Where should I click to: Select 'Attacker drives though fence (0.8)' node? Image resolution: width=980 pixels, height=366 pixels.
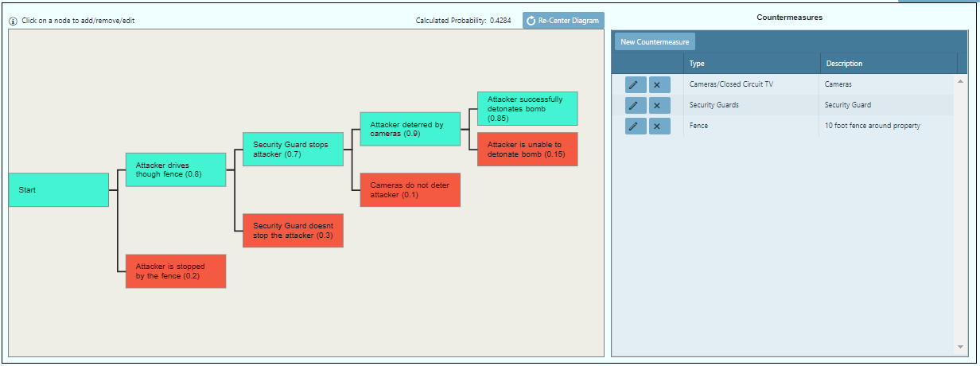click(176, 169)
